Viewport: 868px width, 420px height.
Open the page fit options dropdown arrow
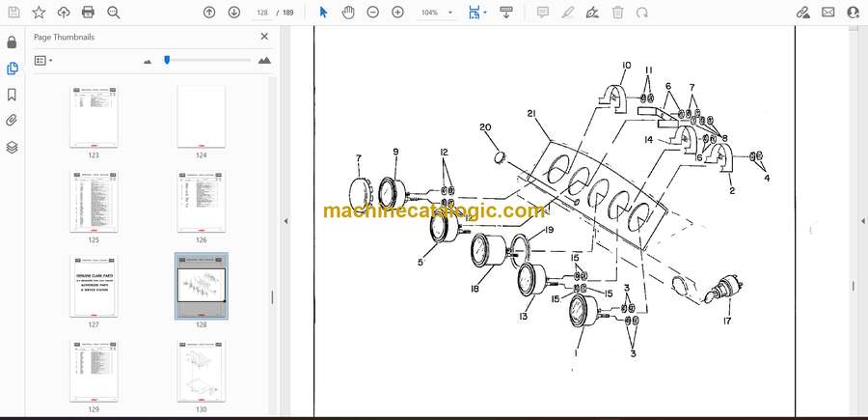click(485, 13)
